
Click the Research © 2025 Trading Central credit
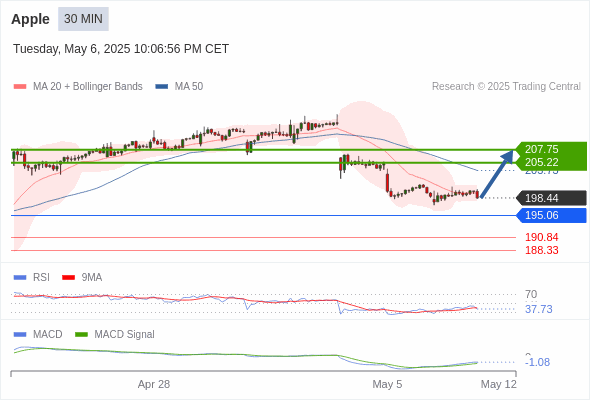tap(506, 87)
